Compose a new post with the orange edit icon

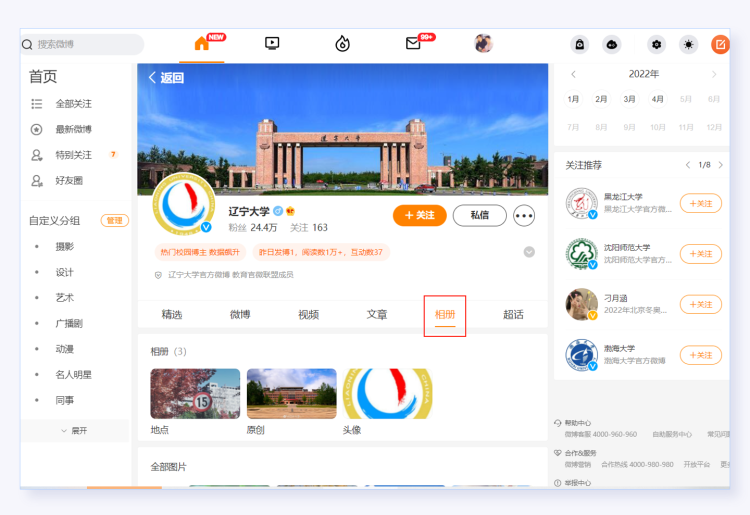pyautogui.click(x=720, y=44)
